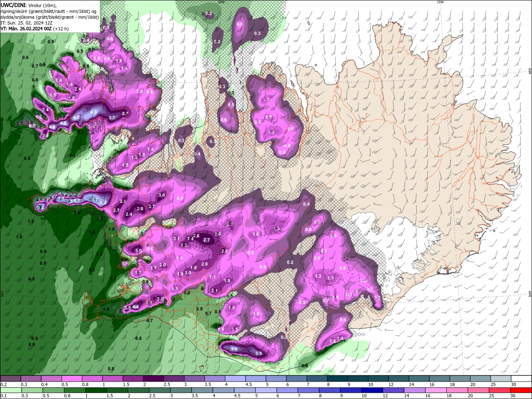
Task: Click the white 30 snow legend swatch
Action: [521, 379]
